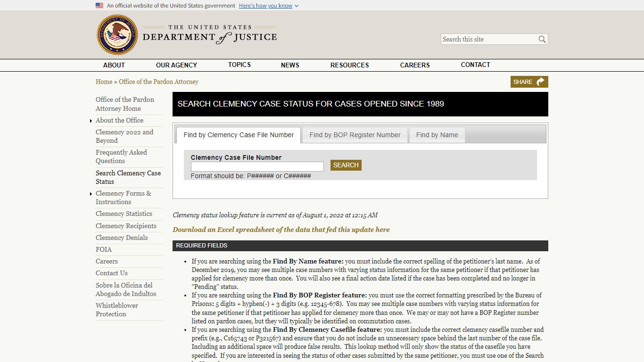Open Clemency Denials sidebar link
The width and height of the screenshot is (644, 362).
[122, 238]
